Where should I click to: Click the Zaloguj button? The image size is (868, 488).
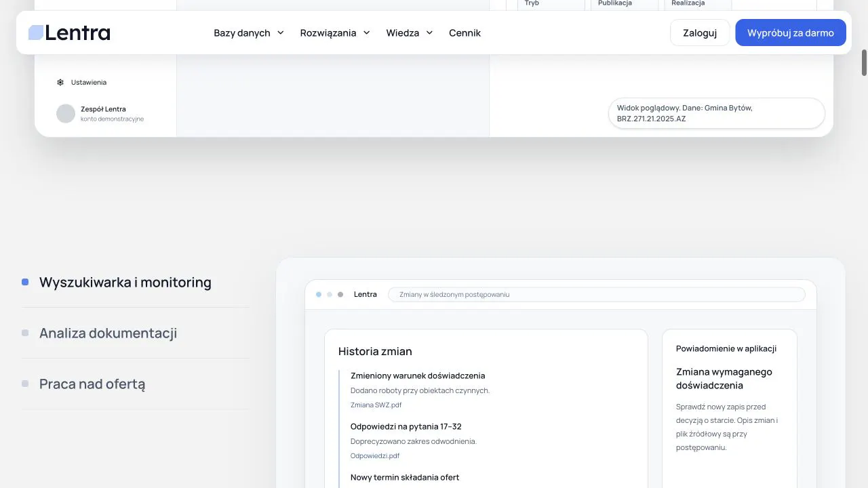700,33
